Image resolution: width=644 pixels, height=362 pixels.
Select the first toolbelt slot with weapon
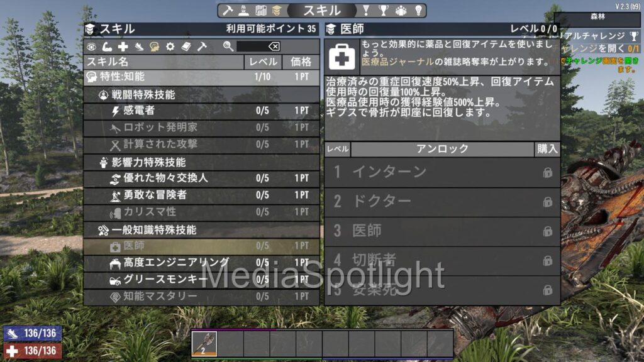tap(204, 343)
